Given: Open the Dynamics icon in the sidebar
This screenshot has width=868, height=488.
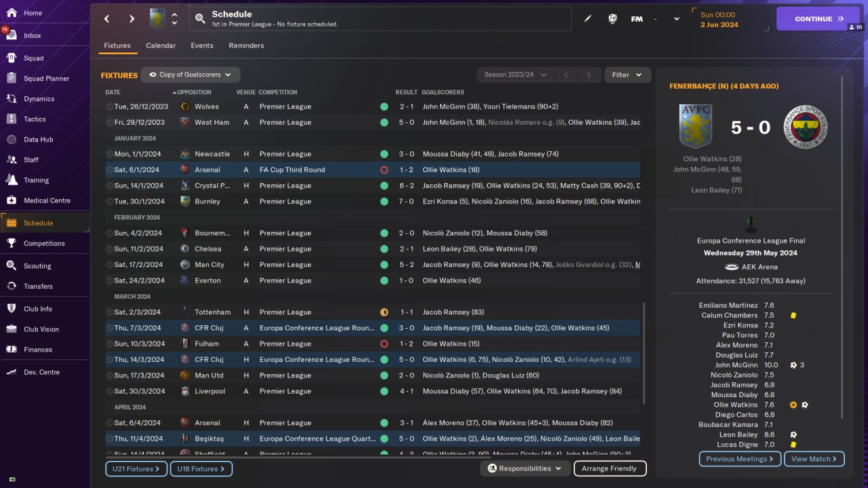Looking at the screenshot, I should pyautogui.click(x=12, y=99).
